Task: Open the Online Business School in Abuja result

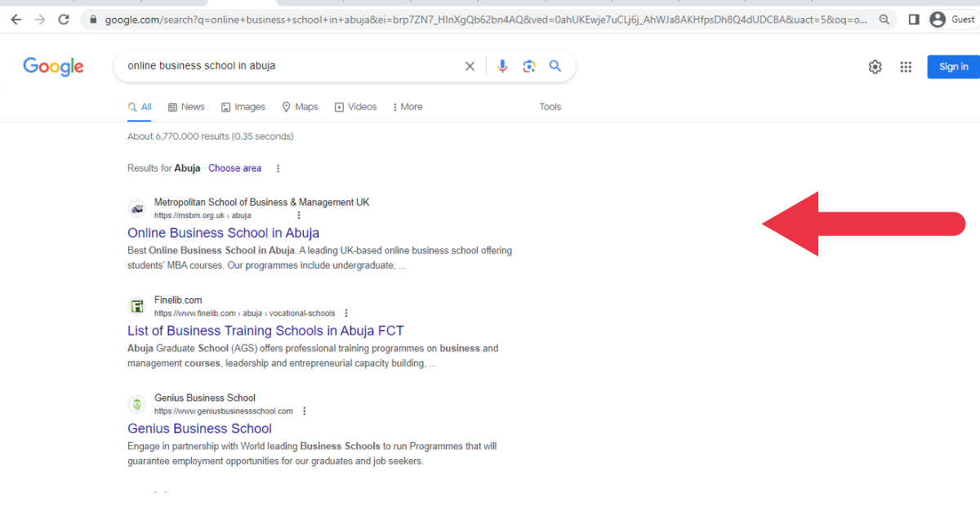Action: coord(223,233)
